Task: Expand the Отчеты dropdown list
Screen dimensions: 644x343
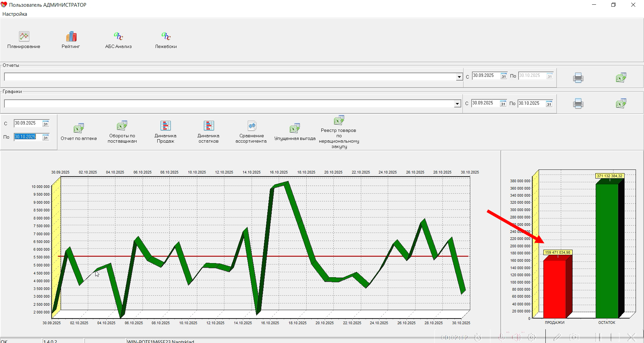Action: coord(459,77)
